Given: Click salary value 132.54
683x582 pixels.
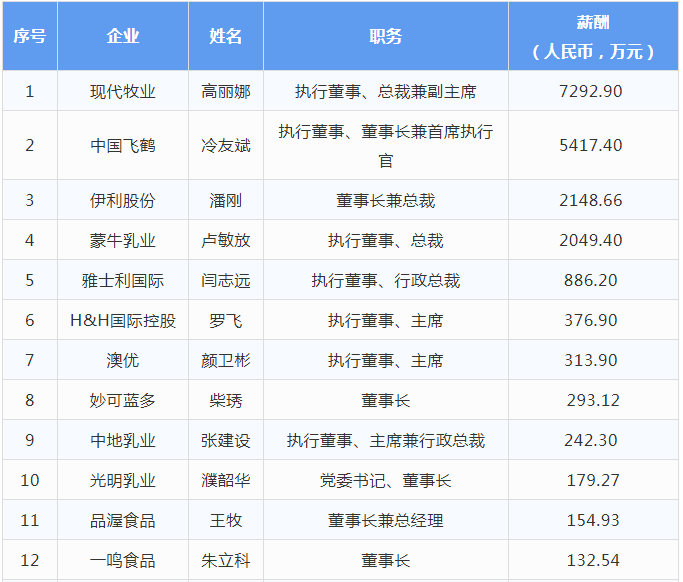Looking at the screenshot, I should tap(593, 561).
